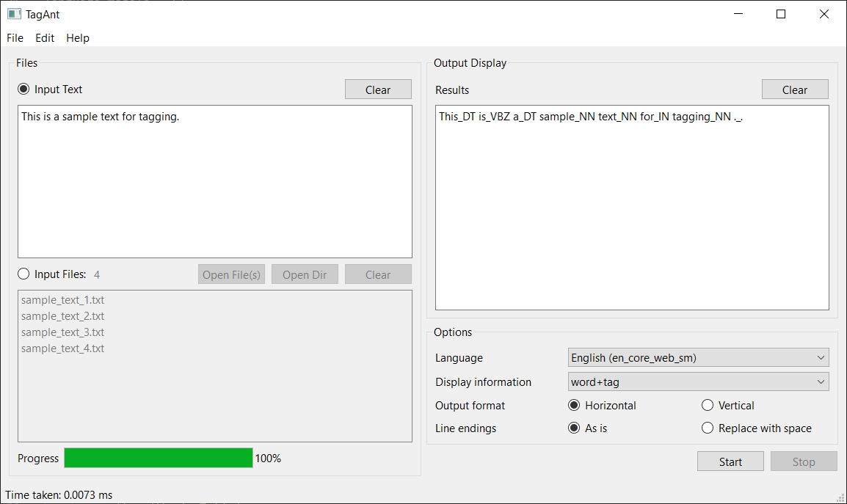Clear the Input Text box

click(378, 90)
